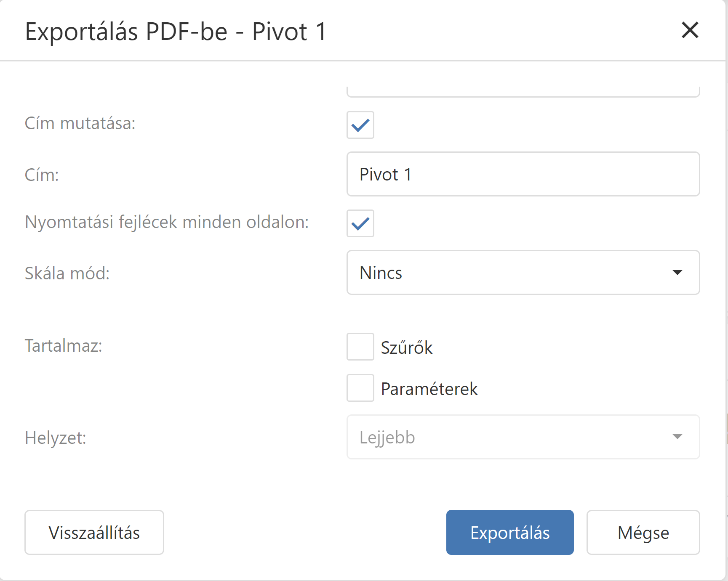Click the blue Exportálás button

click(x=509, y=533)
